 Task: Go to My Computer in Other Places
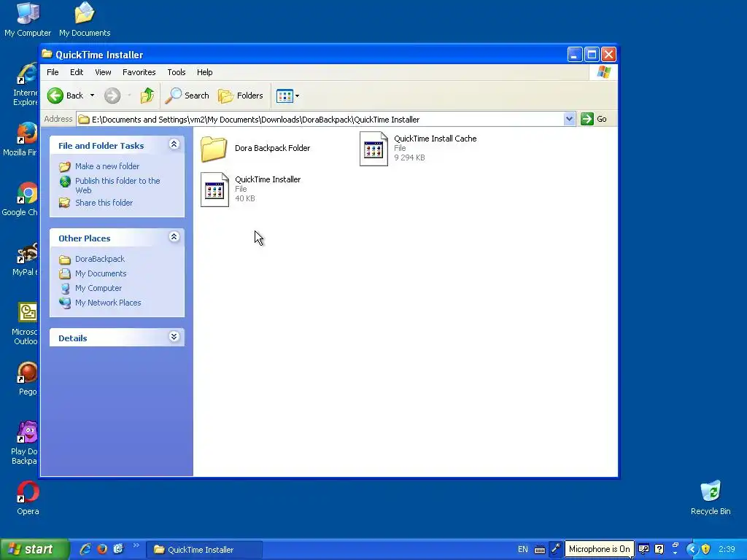(98, 288)
